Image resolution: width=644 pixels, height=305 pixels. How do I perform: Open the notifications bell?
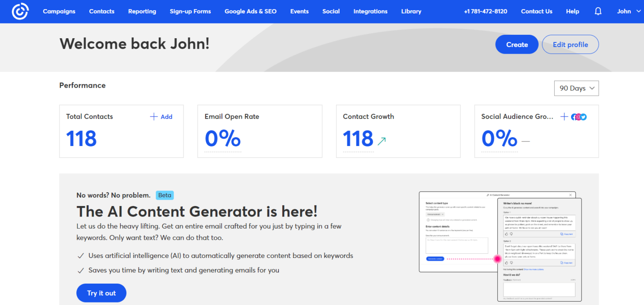[598, 11]
